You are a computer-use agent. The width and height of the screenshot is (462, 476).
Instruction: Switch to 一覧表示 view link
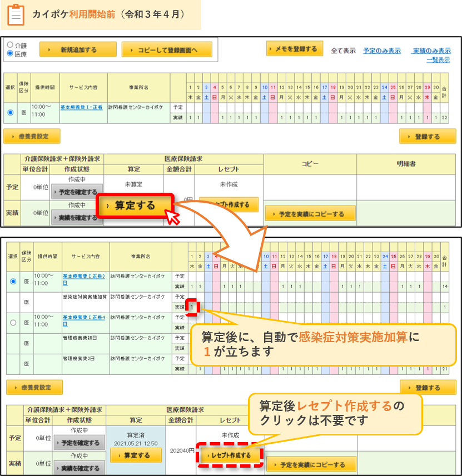click(x=438, y=60)
